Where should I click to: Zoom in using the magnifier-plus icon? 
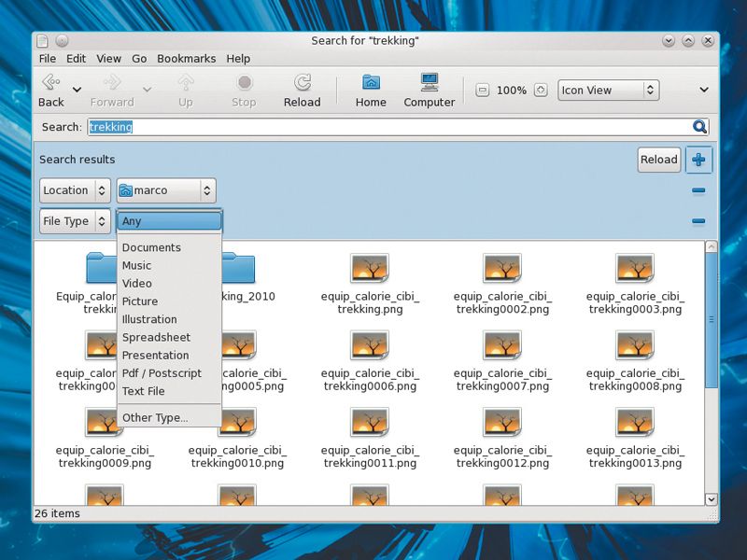539,90
